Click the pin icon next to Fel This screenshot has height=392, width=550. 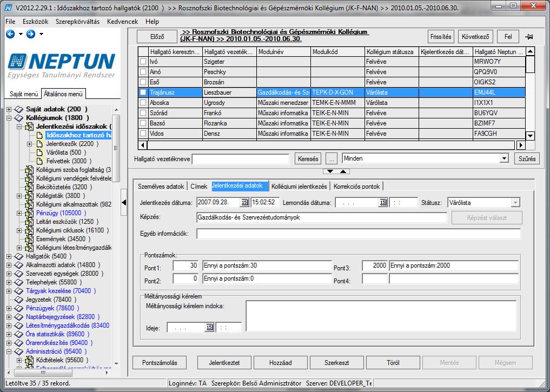529,36
